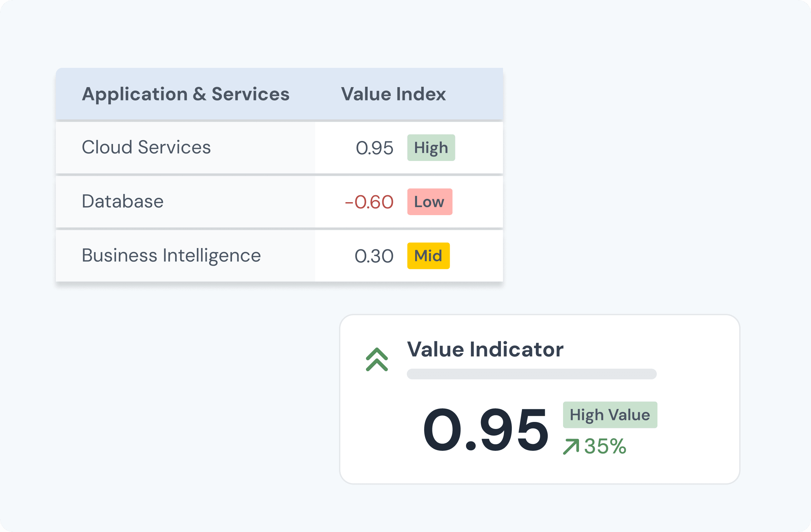Click the green High badge
811x532 pixels.
(431, 148)
